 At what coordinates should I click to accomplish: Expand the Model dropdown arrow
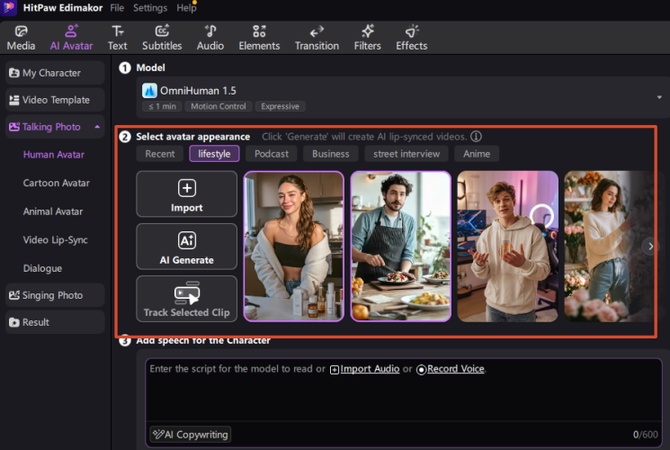(x=659, y=97)
